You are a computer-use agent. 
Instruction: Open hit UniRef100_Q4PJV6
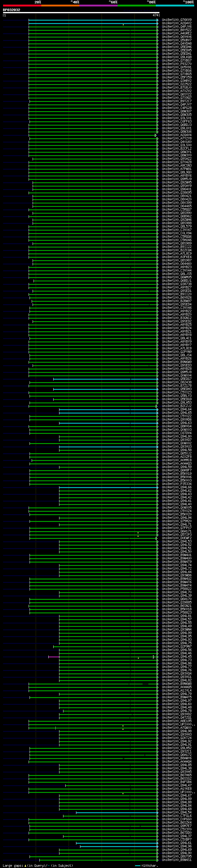coord(176,26)
